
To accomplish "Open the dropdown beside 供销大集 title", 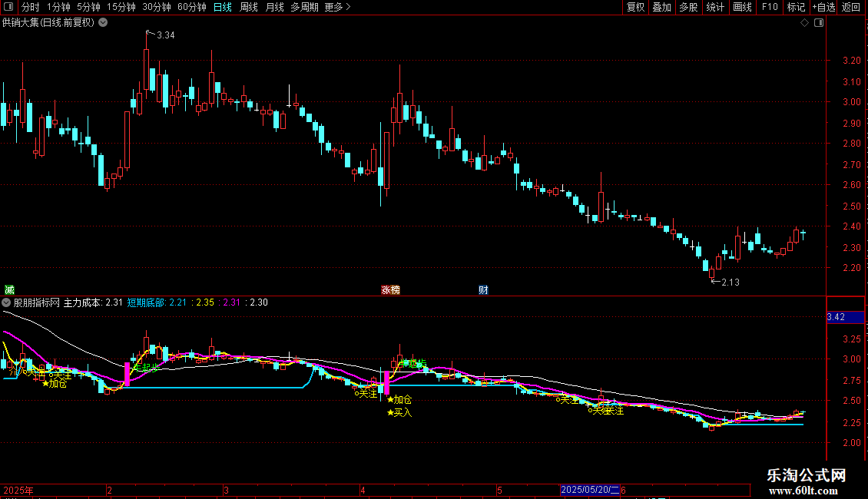I will click(103, 22).
